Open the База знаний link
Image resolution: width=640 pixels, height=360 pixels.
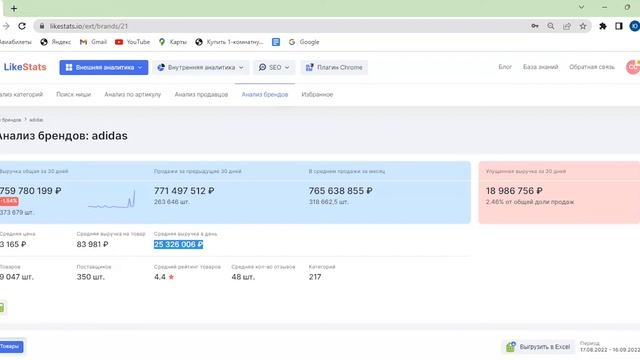coord(540,67)
